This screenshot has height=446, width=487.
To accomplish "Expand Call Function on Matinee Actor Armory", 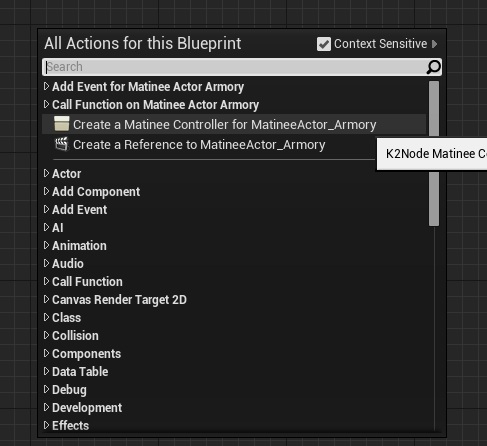I will 46,104.
